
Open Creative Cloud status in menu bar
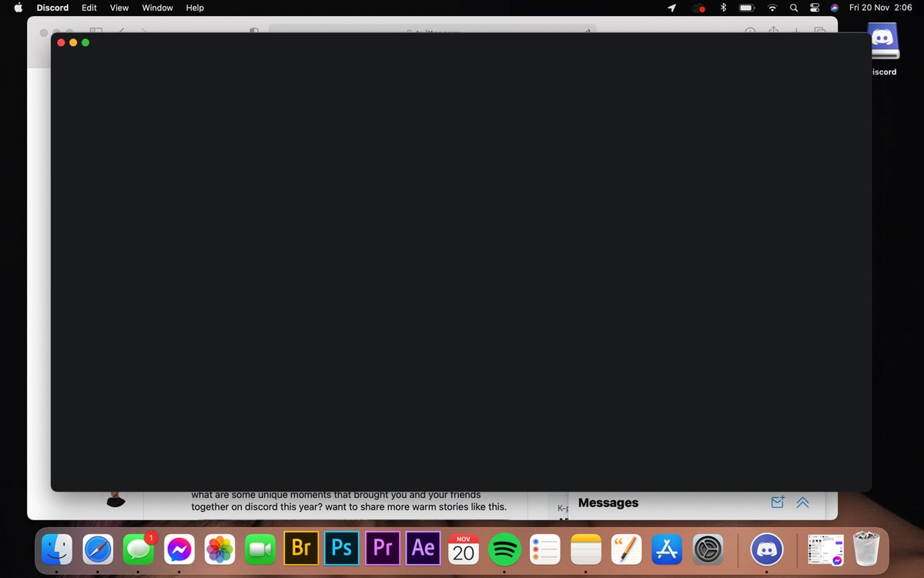pyautogui.click(x=698, y=8)
